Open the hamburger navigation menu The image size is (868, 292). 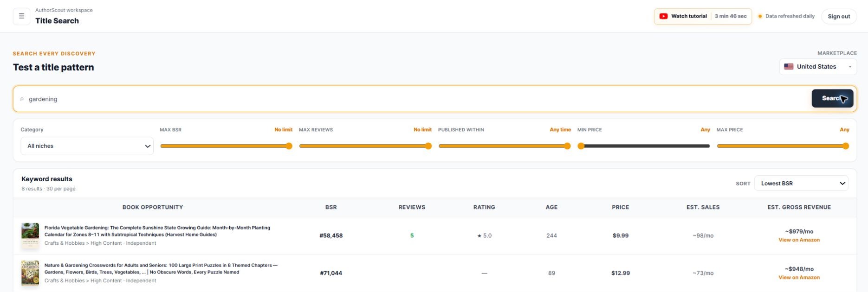[21, 16]
